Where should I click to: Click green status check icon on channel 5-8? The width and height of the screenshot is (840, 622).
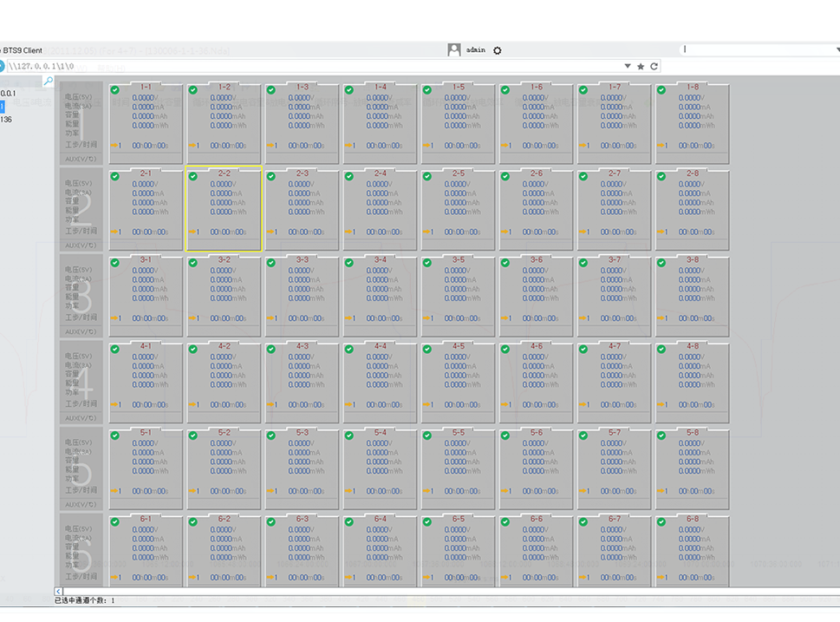(x=661, y=435)
